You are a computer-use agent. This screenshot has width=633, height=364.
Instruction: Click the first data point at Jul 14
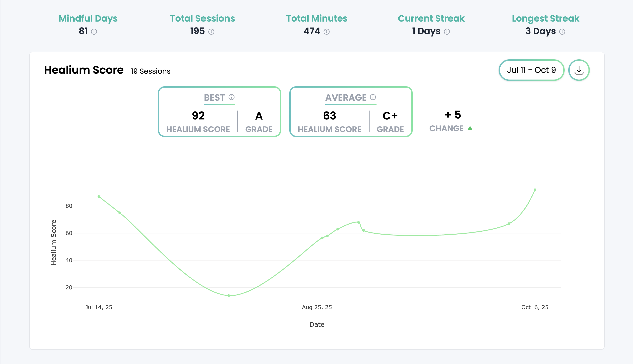99,197
